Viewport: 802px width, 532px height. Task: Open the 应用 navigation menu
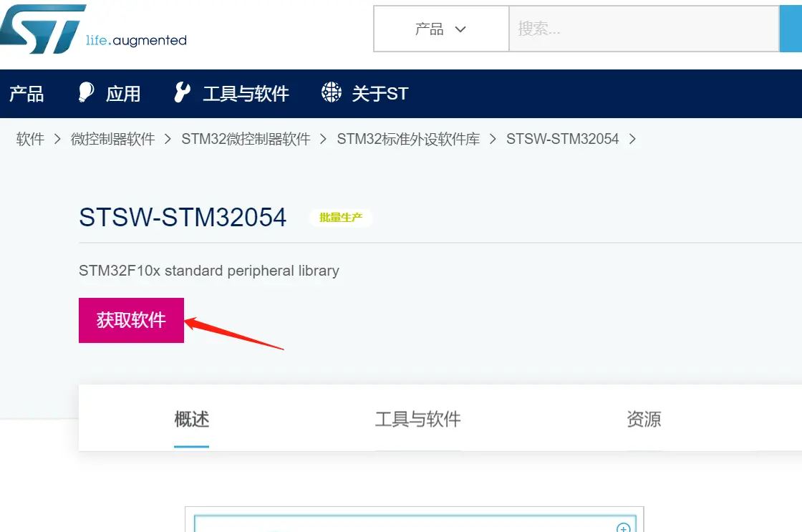click(123, 94)
